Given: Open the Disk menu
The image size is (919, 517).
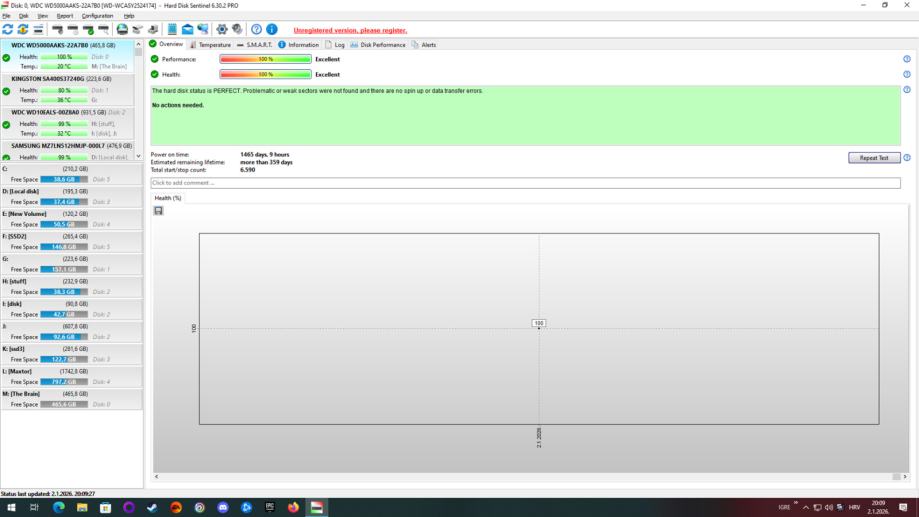Looking at the screenshot, I should pos(23,16).
